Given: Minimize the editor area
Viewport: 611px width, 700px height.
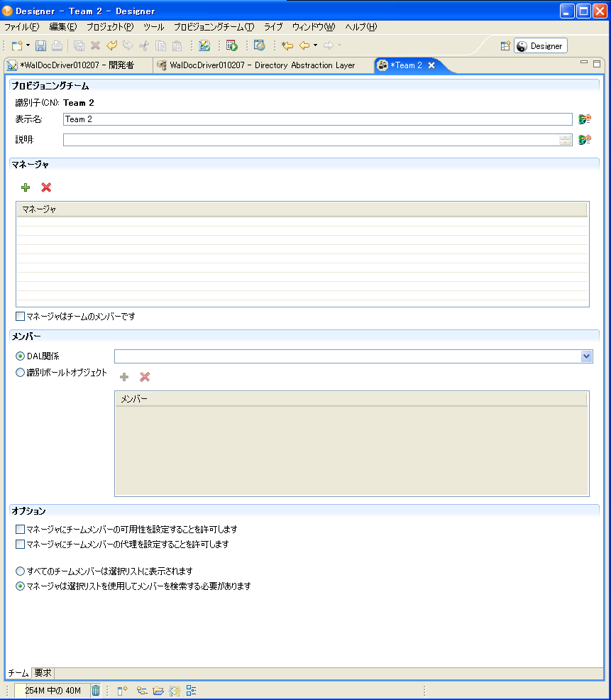Looking at the screenshot, I should [584, 63].
